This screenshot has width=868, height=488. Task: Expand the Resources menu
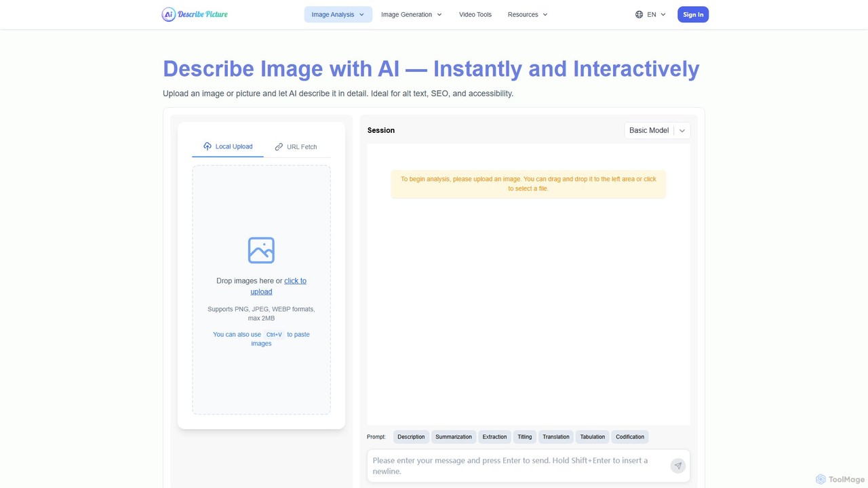(528, 14)
